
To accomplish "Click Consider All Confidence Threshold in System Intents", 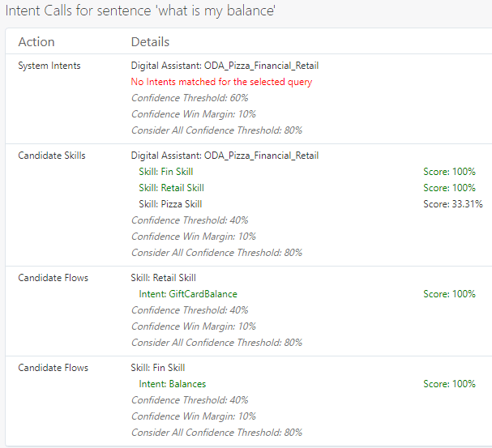I will tap(216, 130).
